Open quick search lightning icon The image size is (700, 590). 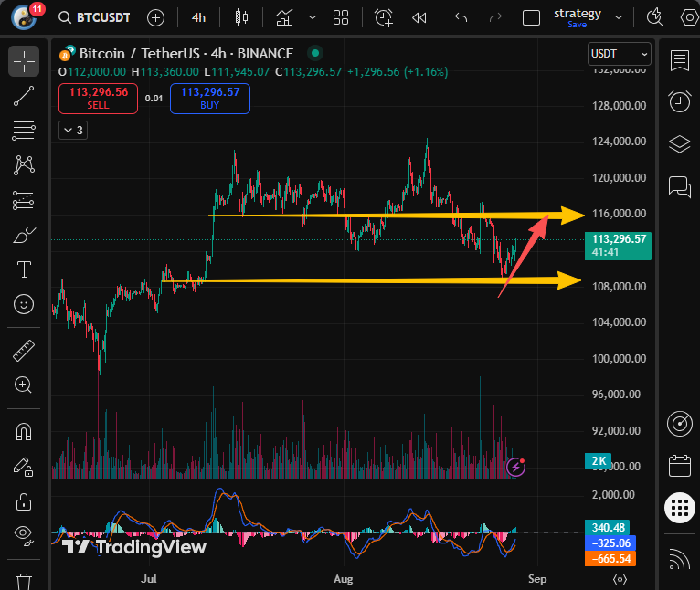pyautogui.click(x=654, y=18)
